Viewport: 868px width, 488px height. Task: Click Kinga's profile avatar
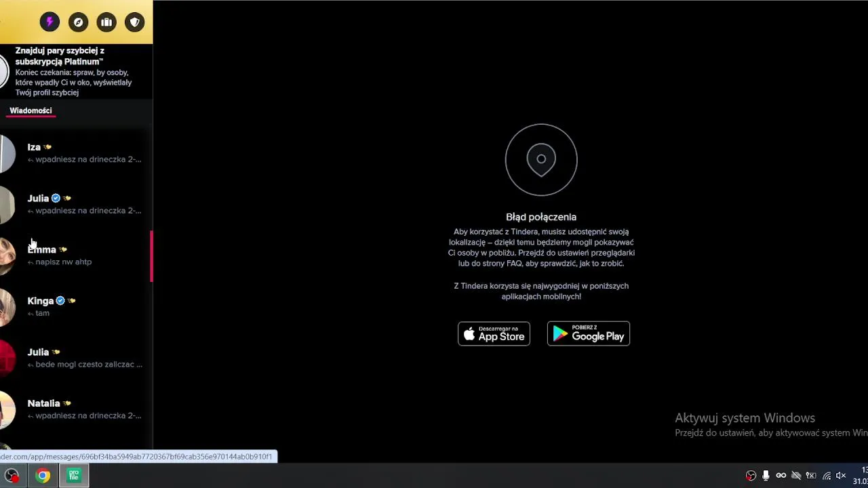7,307
